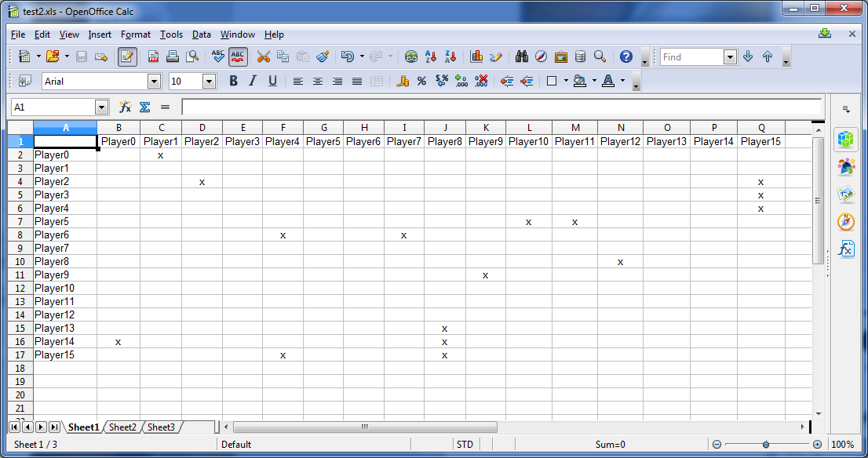Viewport: 868px width, 458px height.
Task: Insert a chart
Action: tap(476, 56)
